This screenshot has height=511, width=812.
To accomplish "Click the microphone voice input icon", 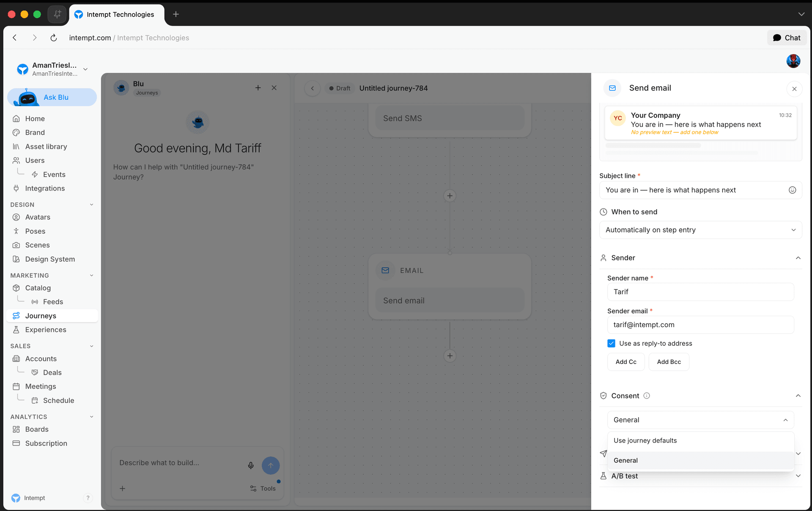I will [251, 465].
